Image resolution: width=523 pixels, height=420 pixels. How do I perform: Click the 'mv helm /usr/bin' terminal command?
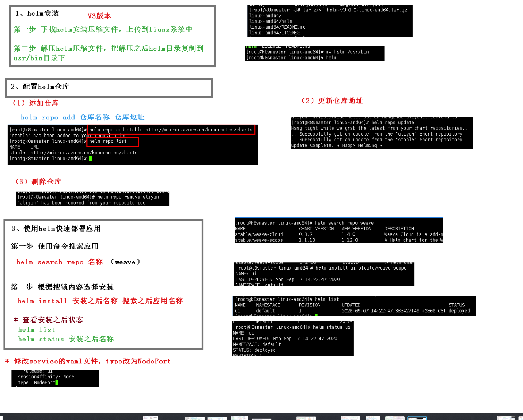tap(347, 52)
